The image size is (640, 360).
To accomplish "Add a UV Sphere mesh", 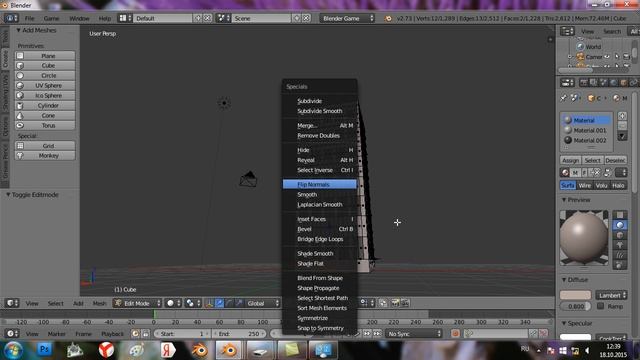I will click(x=45, y=85).
